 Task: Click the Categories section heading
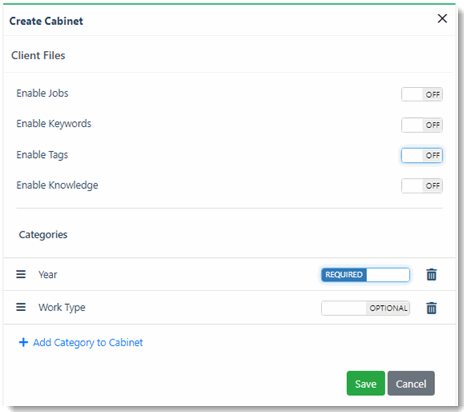pyautogui.click(x=43, y=235)
